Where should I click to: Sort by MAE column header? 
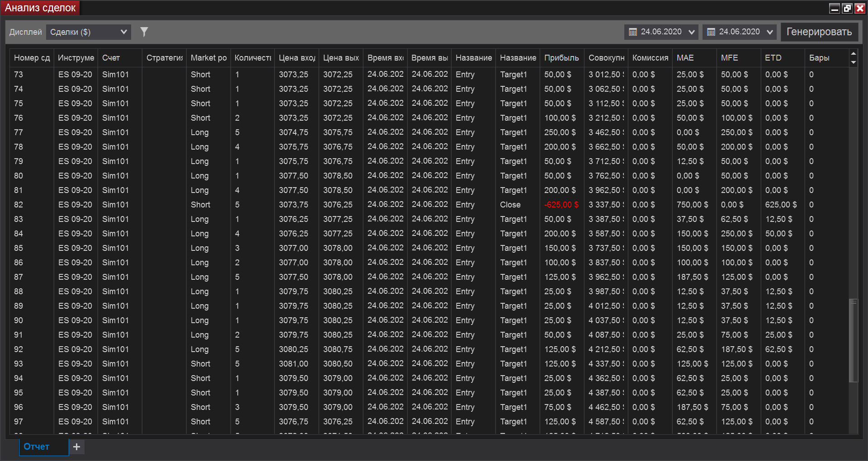coord(694,58)
